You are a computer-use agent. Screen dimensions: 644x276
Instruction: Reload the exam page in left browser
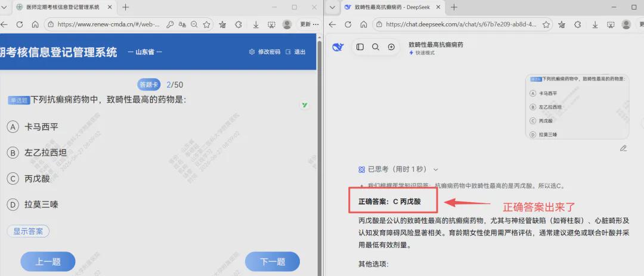coord(19,24)
